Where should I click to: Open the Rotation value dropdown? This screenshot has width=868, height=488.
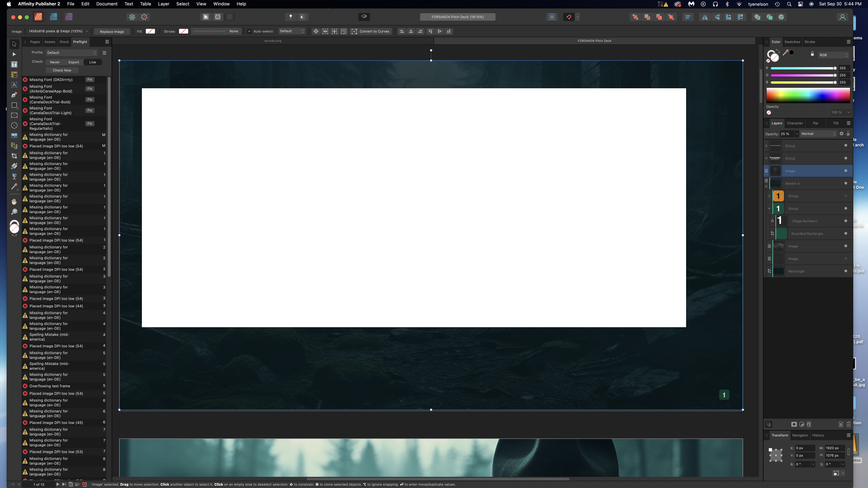coord(813,464)
